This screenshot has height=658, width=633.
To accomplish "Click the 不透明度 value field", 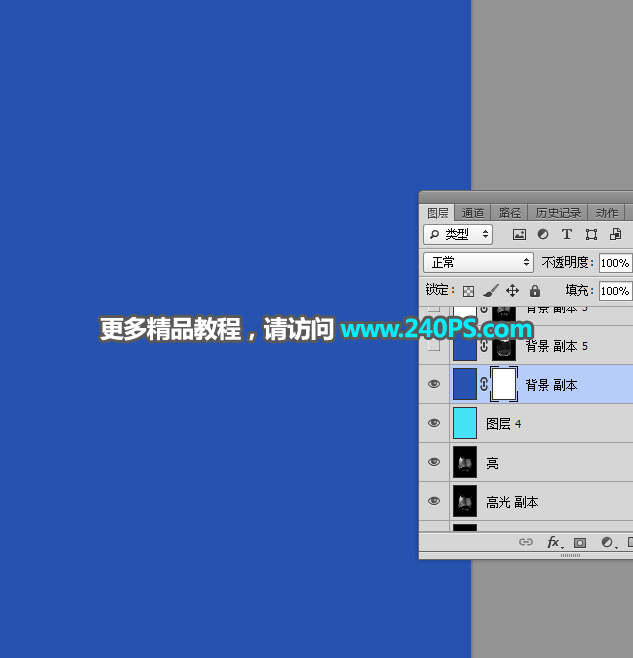I will click(x=615, y=263).
